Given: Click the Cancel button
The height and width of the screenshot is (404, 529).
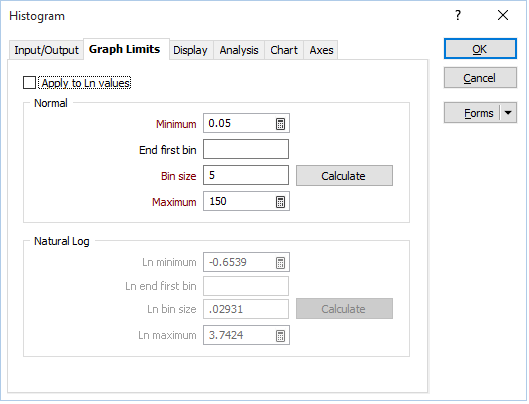Looking at the screenshot, I should [x=480, y=78].
